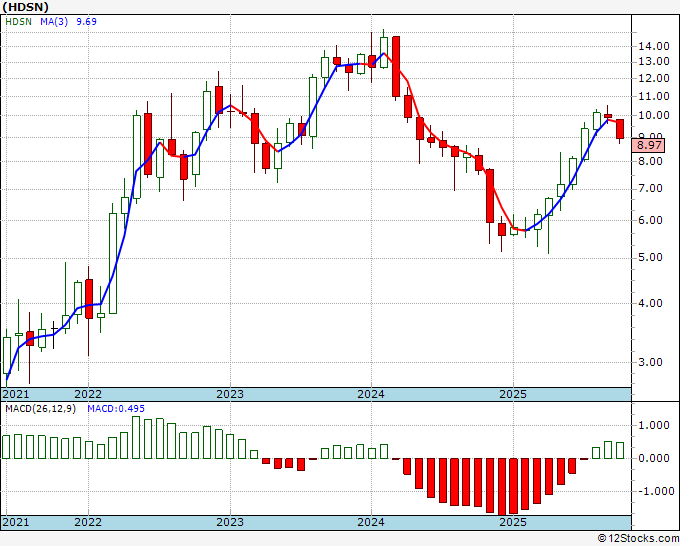Click the latest red candlestick near 8.97
This screenshot has width=680, height=546.
tap(620, 129)
